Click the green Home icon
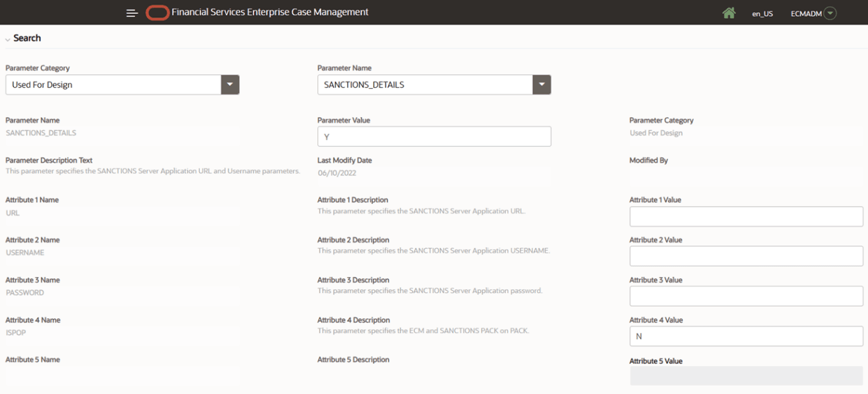 click(729, 12)
